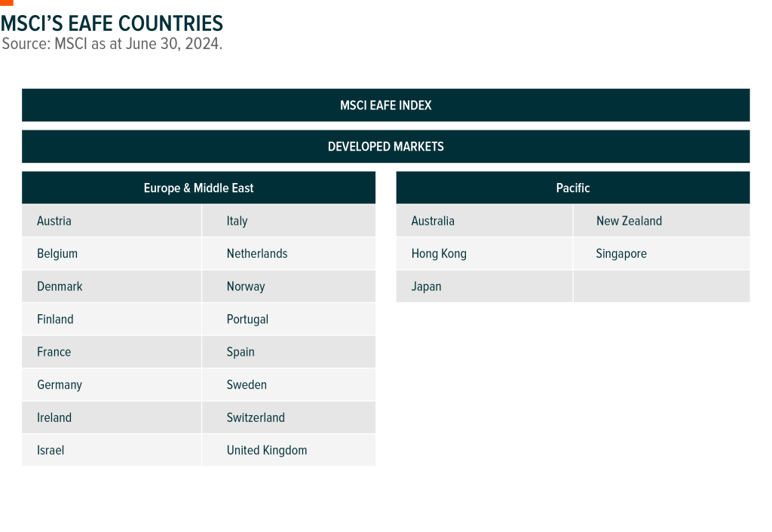Click the 'United Kingdom' table cell
This screenshot has height=532, width=772.
289,451
